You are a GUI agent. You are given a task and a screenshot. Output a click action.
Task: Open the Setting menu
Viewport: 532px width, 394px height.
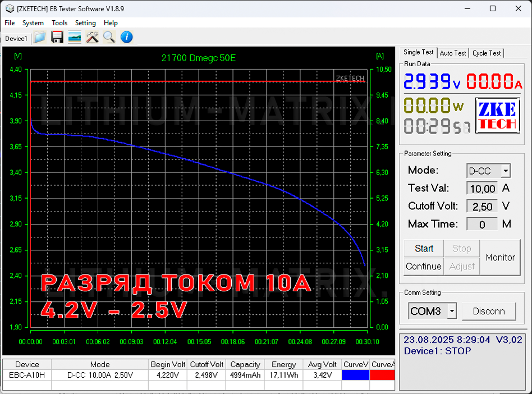[85, 23]
